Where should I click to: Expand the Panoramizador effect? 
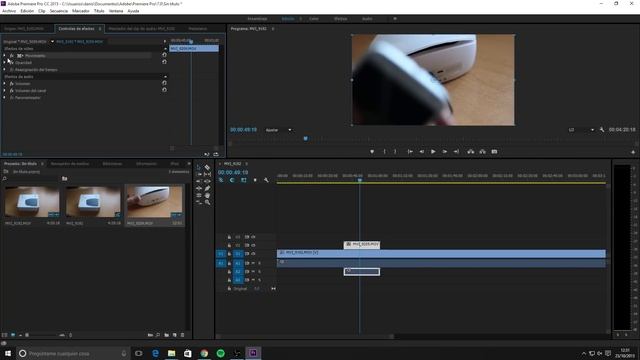click(x=4, y=98)
